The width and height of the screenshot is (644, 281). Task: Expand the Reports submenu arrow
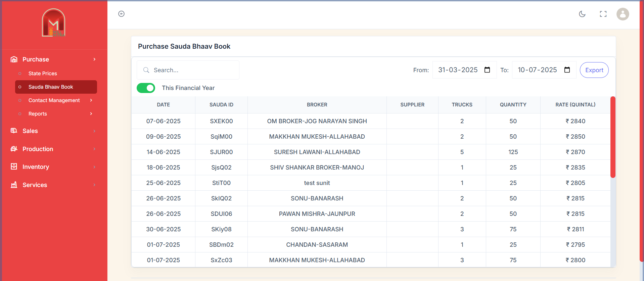91,114
